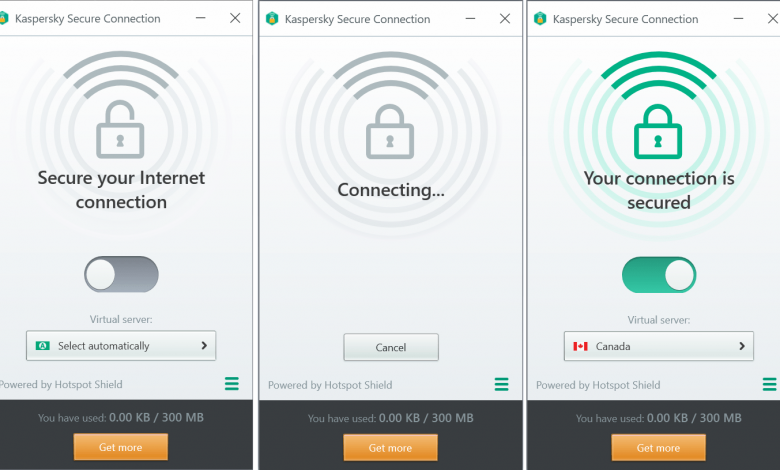
Task: Open the "Select automatically" virtual server dropdown
Action: [121, 346]
